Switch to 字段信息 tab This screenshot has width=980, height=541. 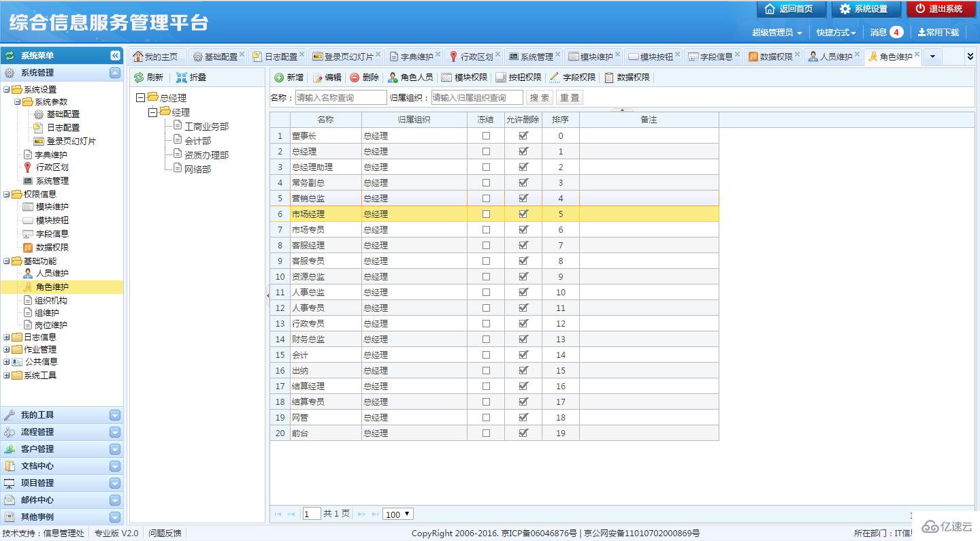tap(712, 57)
